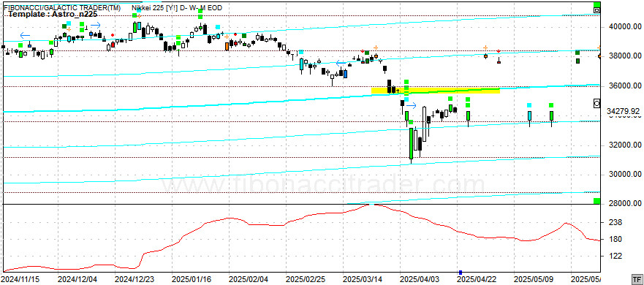Click the blue left arrow near March 2025 candles

coord(341,64)
